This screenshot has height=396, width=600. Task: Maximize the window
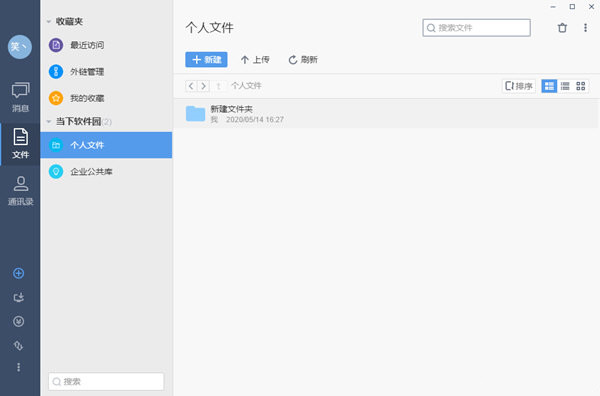click(x=572, y=7)
